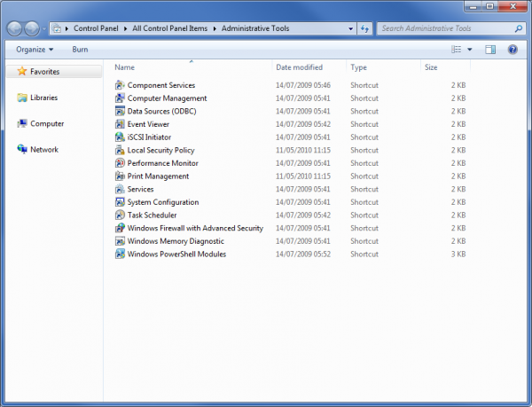The width and height of the screenshot is (532, 407).
Task: Select the Windows PowerShell Modules icon
Action: click(120, 254)
